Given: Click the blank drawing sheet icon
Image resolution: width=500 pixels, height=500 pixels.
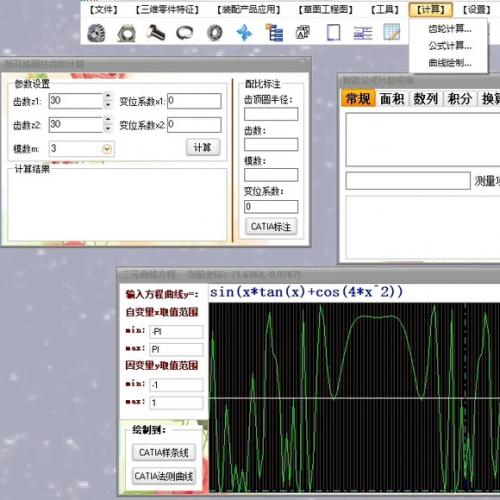Looking at the screenshot, I should pos(333,33).
